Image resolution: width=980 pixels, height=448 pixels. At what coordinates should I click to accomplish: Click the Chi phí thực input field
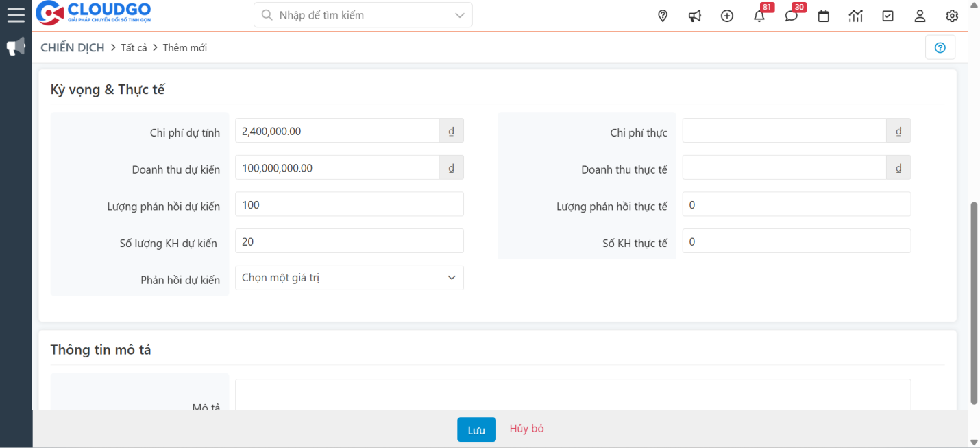point(781,130)
